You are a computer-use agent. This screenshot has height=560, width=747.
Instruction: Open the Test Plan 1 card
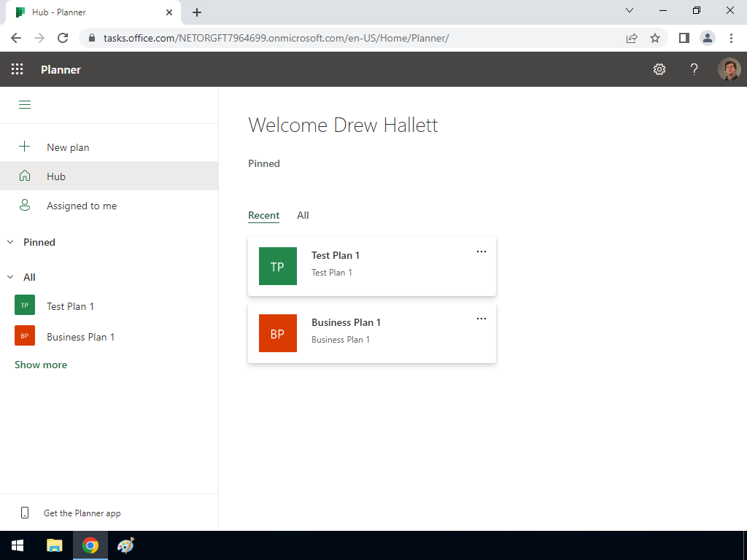pos(371,266)
